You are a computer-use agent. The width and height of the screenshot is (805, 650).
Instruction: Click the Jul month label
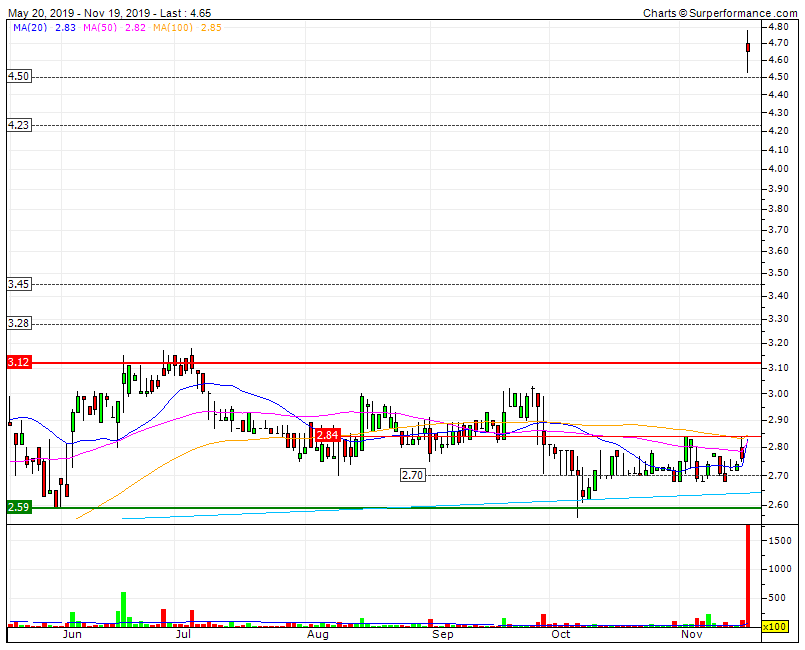[x=183, y=634]
